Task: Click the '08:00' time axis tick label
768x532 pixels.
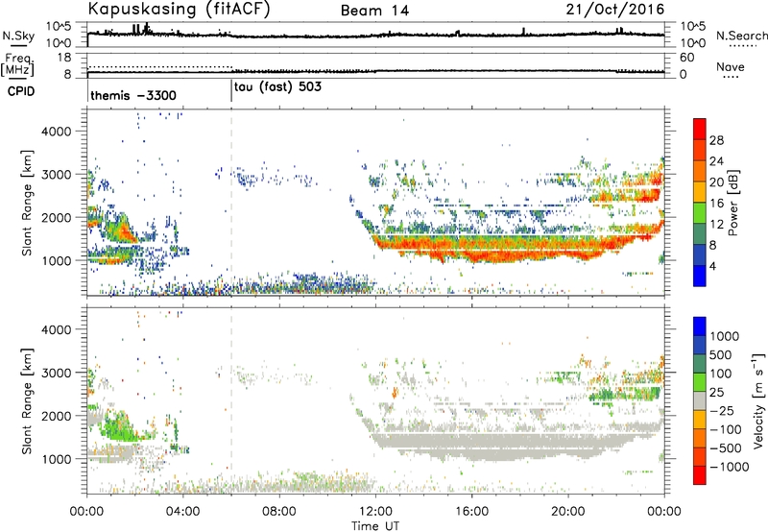Action: 279,512
